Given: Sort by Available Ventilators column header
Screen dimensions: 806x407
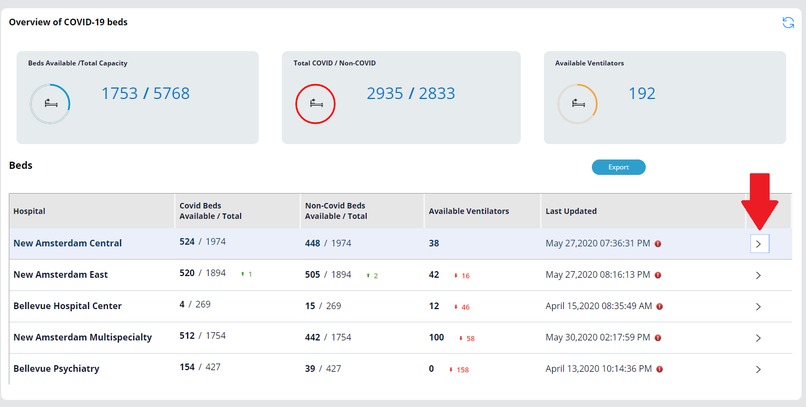Looking at the screenshot, I should (469, 211).
